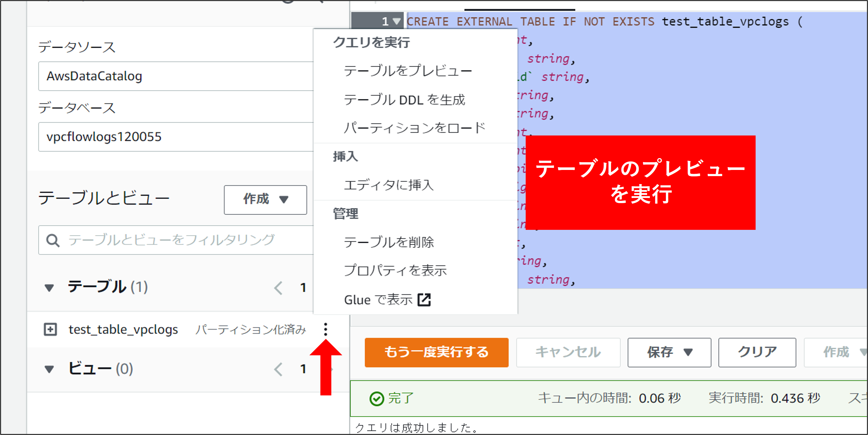Choose パーティションをロード from menu

(x=414, y=128)
